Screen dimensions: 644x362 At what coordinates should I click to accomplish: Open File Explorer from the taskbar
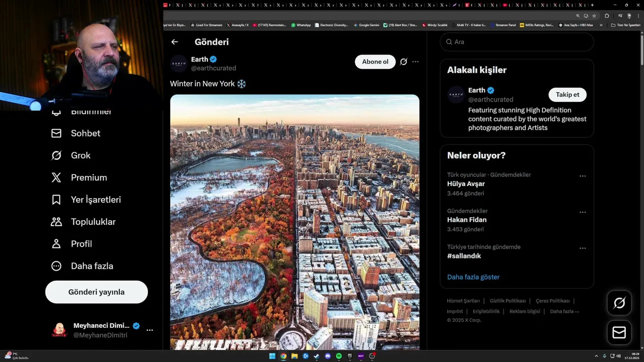pos(294,356)
